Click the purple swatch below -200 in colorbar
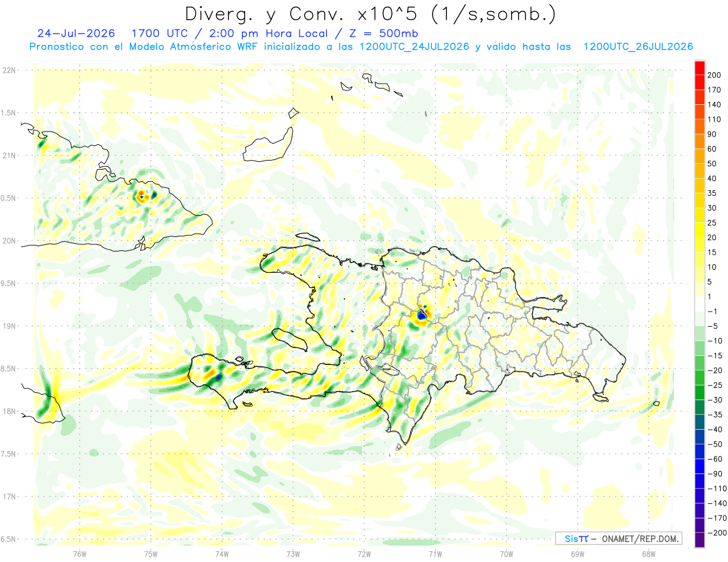 (699, 540)
